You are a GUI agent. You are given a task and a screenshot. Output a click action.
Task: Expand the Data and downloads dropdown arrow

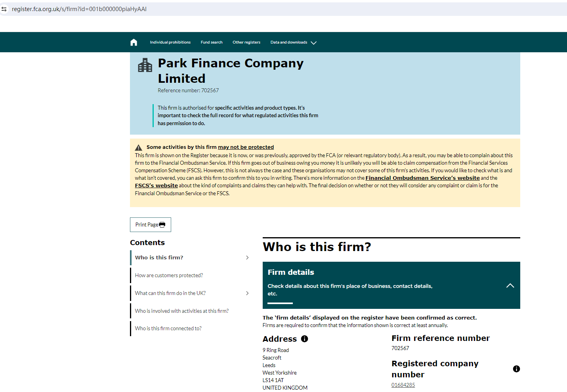point(314,43)
